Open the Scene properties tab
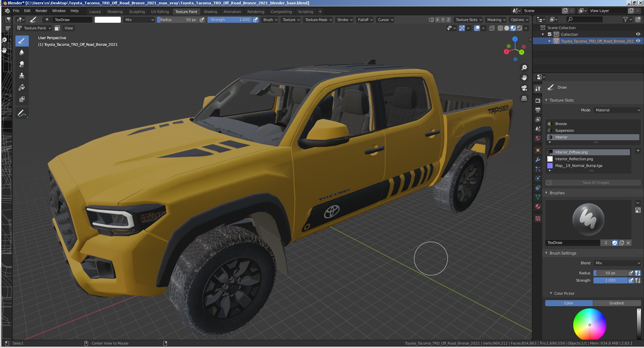The height and width of the screenshot is (348, 644). [x=538, y=128]
